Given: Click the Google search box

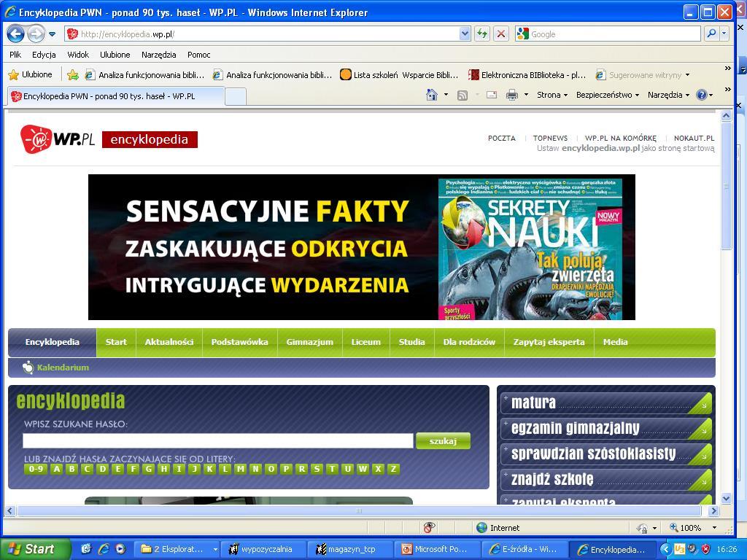Looking at the screenshot, I should coord(614,34).
